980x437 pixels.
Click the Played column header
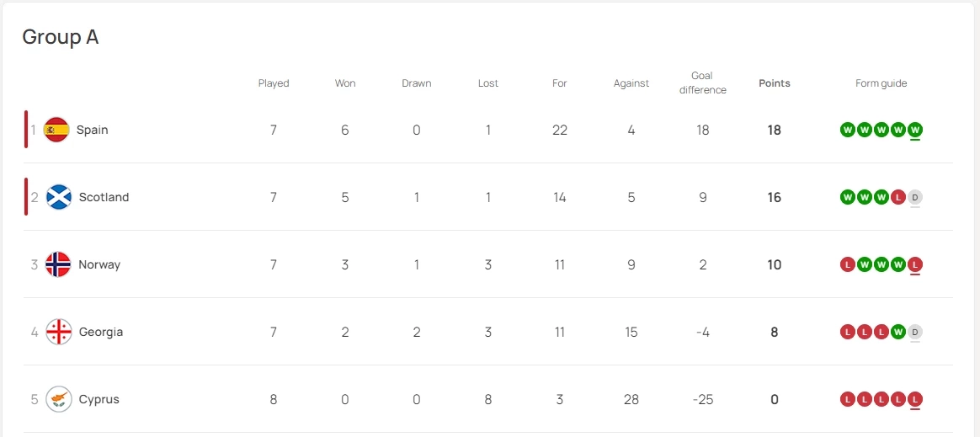pos(274,83)
